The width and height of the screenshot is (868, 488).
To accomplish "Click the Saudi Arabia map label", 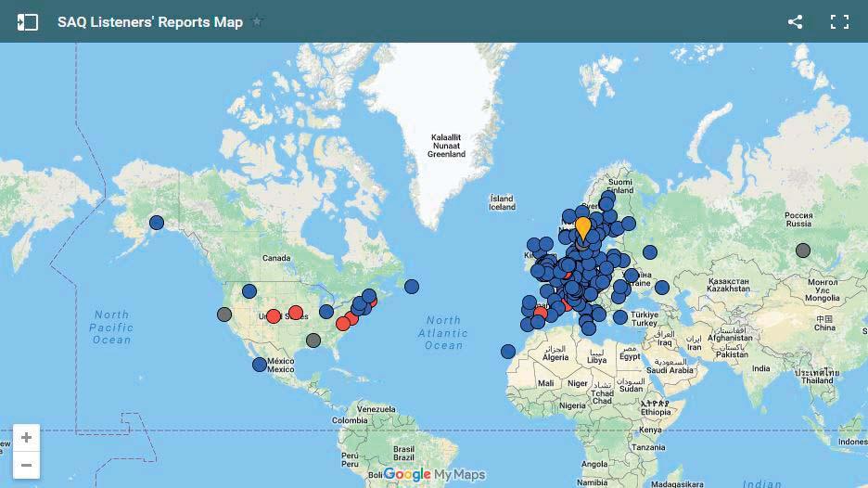I will click(x=670, y=366).
